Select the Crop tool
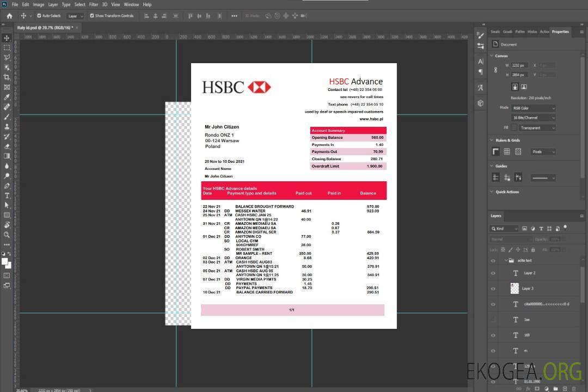 [x=7, y=77]
